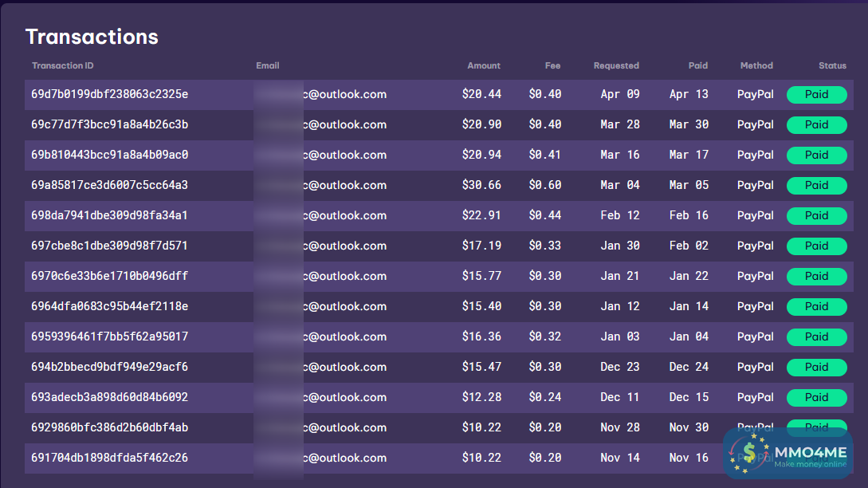Click the Status column header
Viewport: 868px width, 488px height.
833,65
